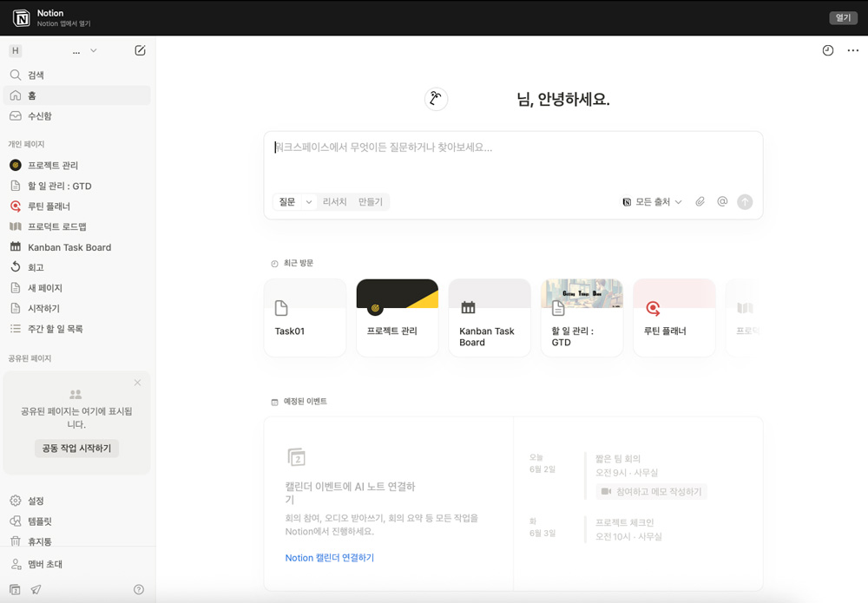Click the Notion 캘린더 연결하기 link
This screenshot has height=603, width=868.
tap(329, 558)
